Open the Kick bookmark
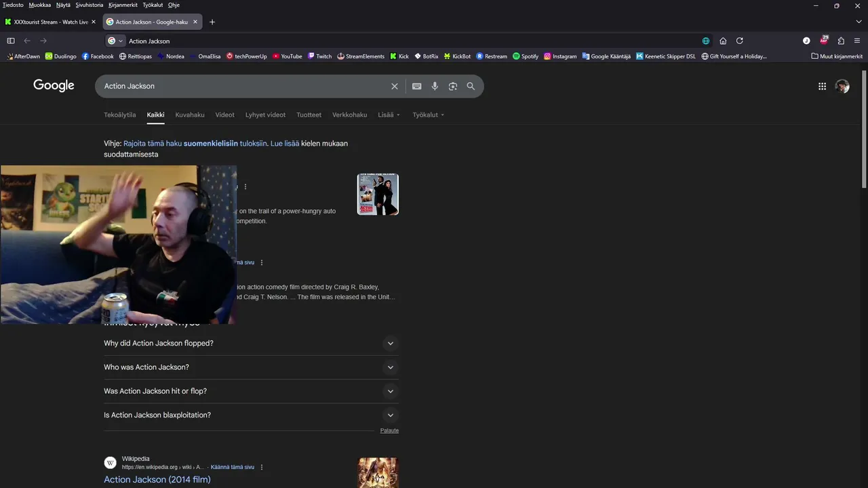 pos(399,56)
